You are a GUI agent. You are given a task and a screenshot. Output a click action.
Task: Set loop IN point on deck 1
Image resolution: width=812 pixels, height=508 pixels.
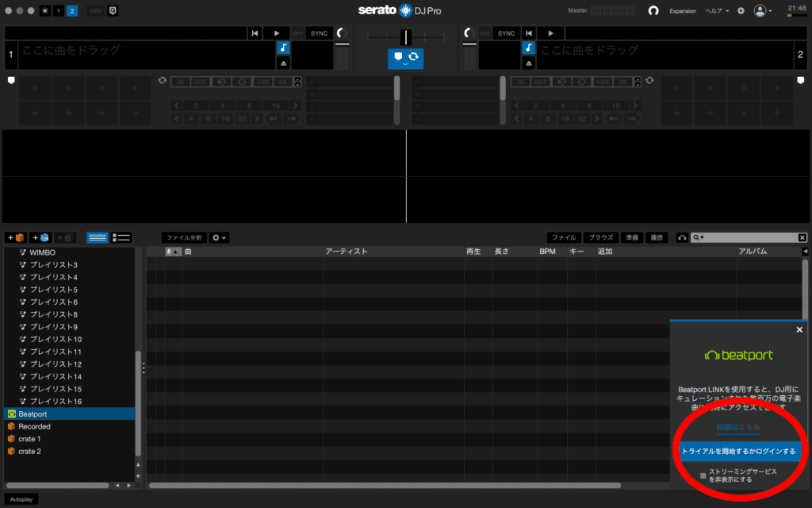click(180, 82)
